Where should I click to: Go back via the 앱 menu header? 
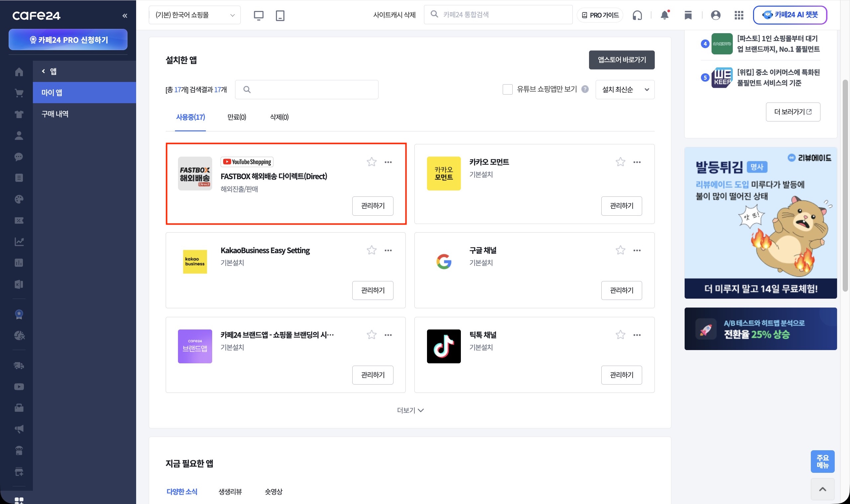(x=49, y=71)
